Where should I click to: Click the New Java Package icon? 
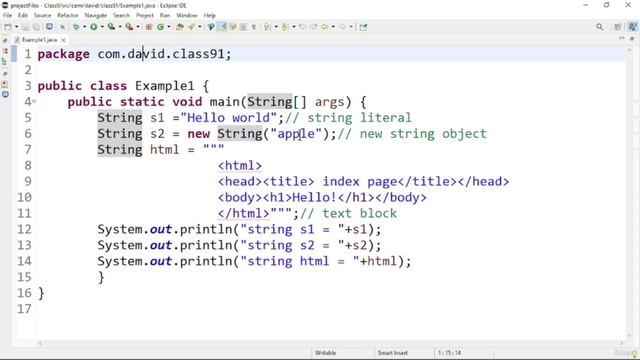149,27
